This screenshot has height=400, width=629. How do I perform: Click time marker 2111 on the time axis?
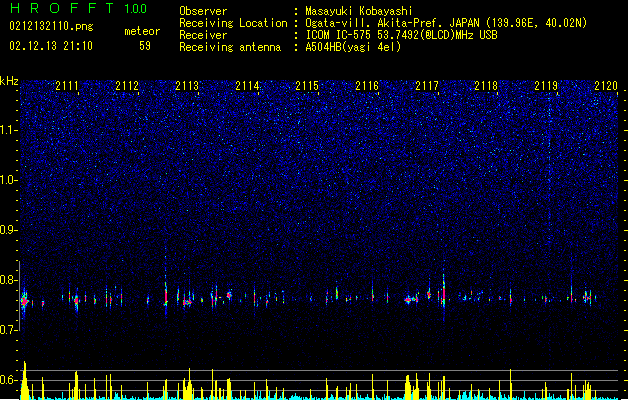tap(67, 86)
